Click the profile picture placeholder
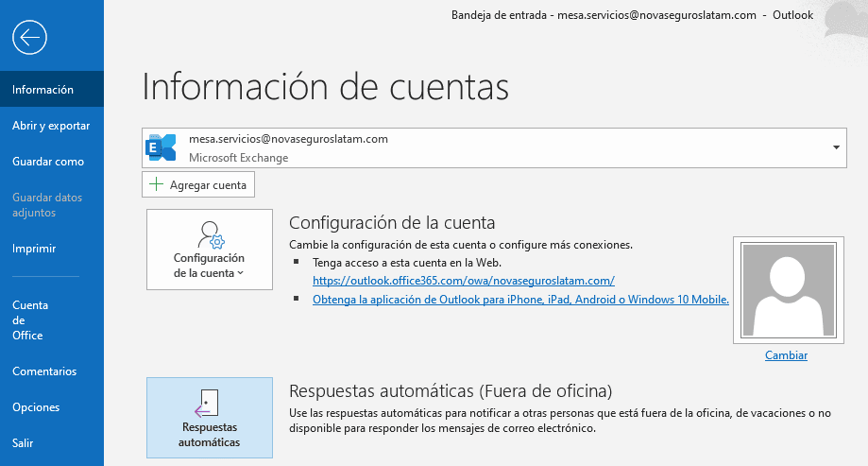The height and width of the screenshot is (466, 868). (x=787, y=290)
